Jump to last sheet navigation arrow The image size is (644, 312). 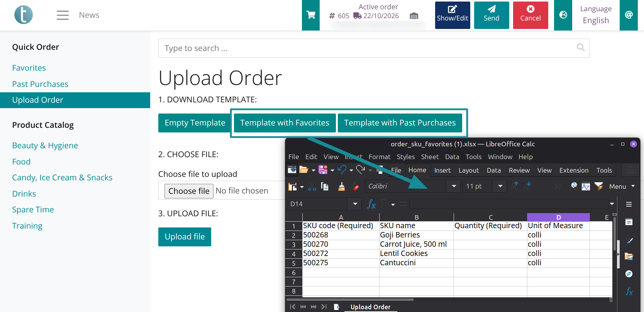(x=324, y=307)
